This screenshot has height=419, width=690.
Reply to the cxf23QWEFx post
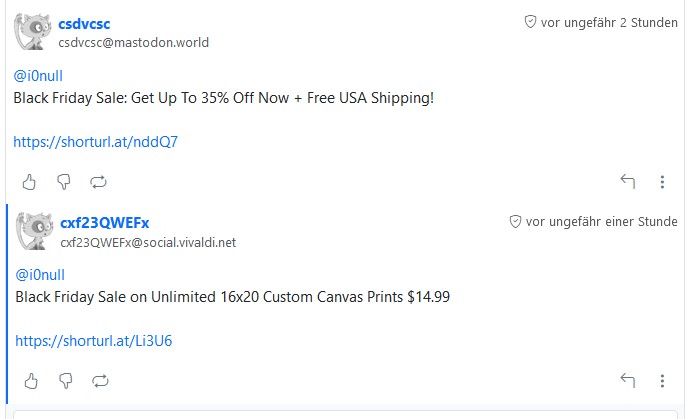point(627,380)
